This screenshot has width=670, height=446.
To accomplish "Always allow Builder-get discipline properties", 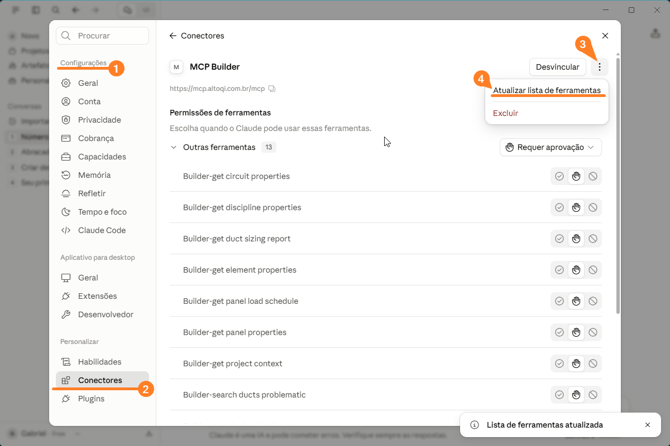I will (559, 207).
